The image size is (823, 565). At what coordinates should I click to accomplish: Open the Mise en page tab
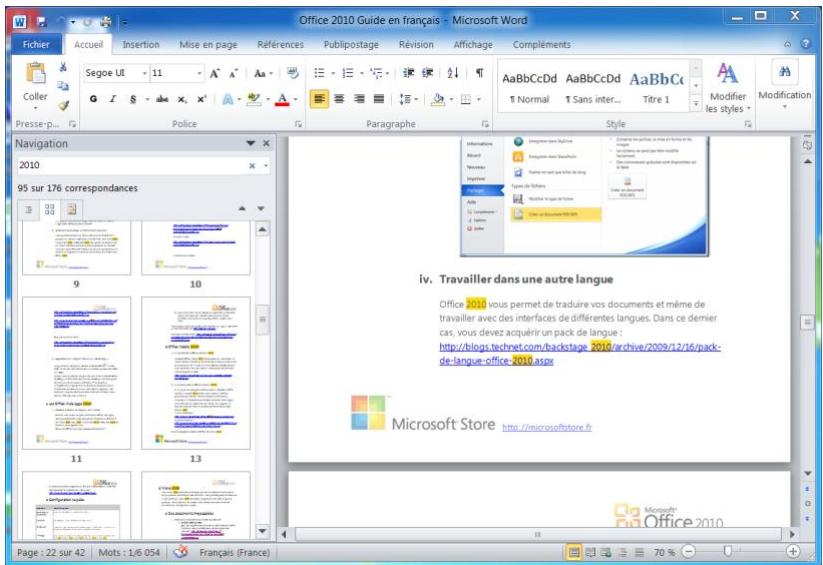[208, 45]
